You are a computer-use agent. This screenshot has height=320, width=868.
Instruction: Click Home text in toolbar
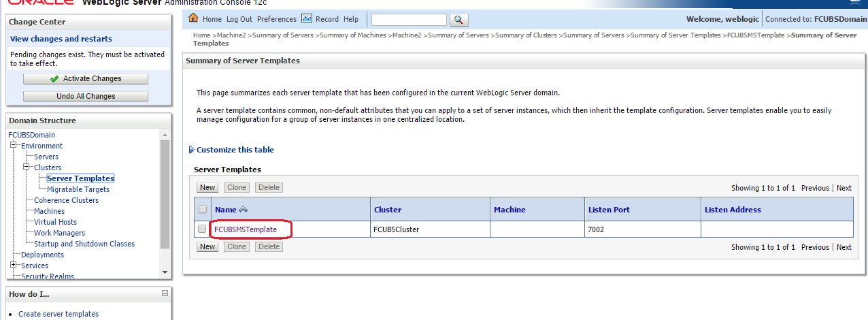(x=212, y=19)
